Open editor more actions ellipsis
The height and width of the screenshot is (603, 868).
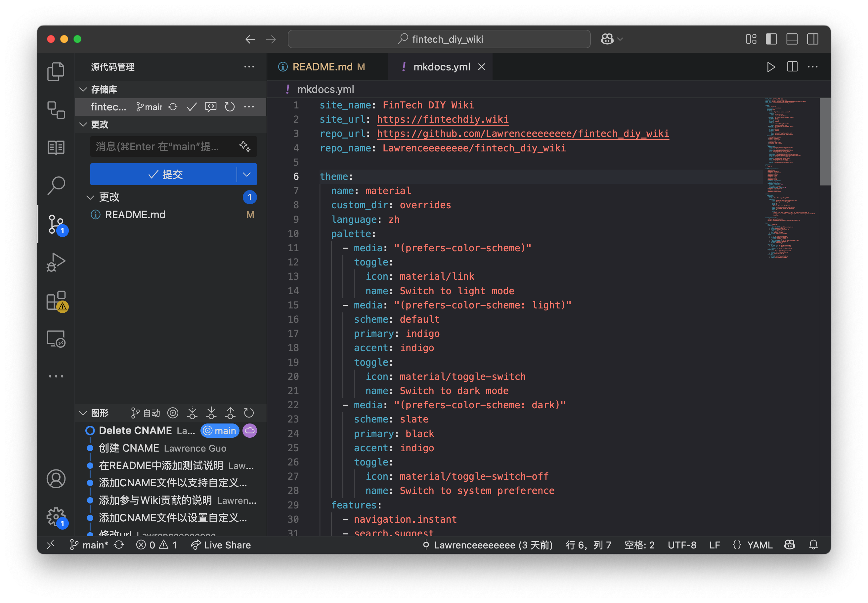tap(812, 67)
